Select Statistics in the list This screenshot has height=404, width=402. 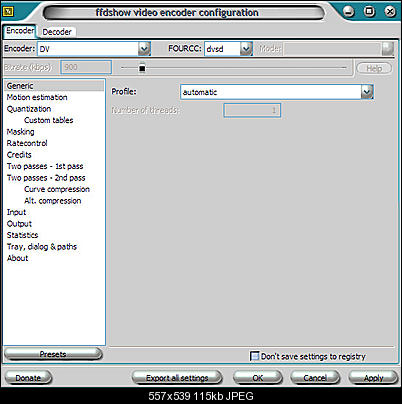22,235
